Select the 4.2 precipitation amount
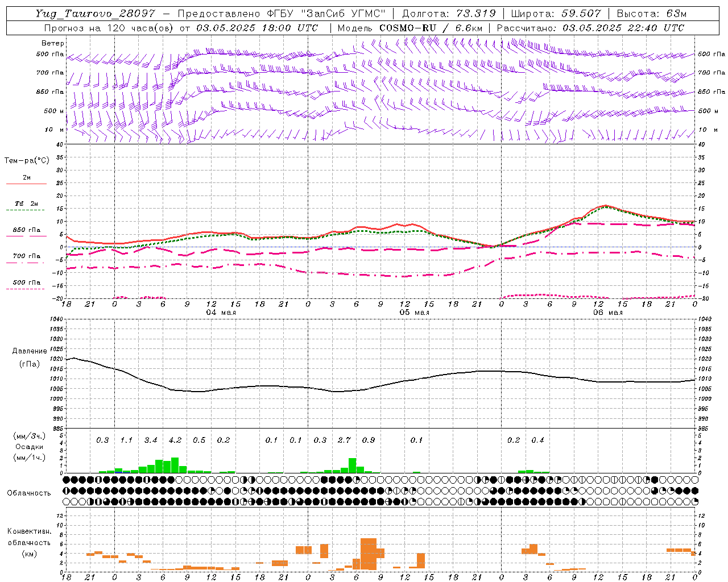The height and width of the screenshot is (582, 728). [175, 440]
